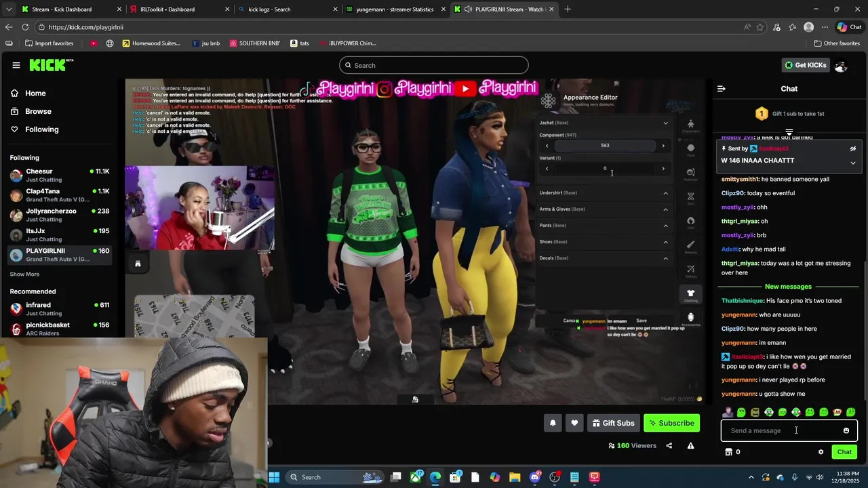The height and width of the screenshot is (488, 868).
Task: Open Homewood Suites bookmark
Action: click(x=151, y=43)
